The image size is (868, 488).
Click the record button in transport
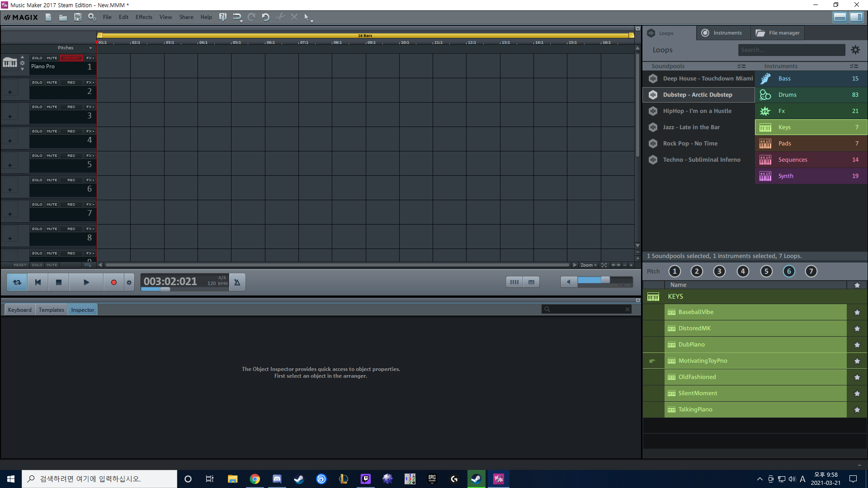113,282
